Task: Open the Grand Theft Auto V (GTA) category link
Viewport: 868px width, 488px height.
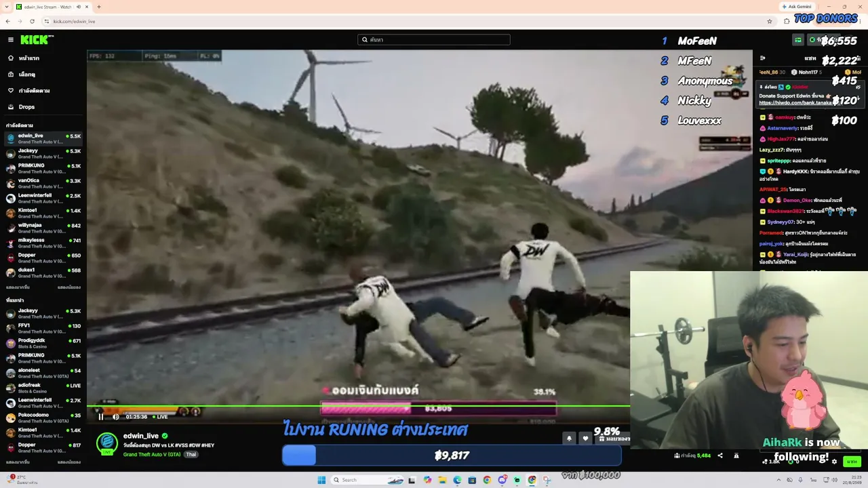Action: (152, 454)
